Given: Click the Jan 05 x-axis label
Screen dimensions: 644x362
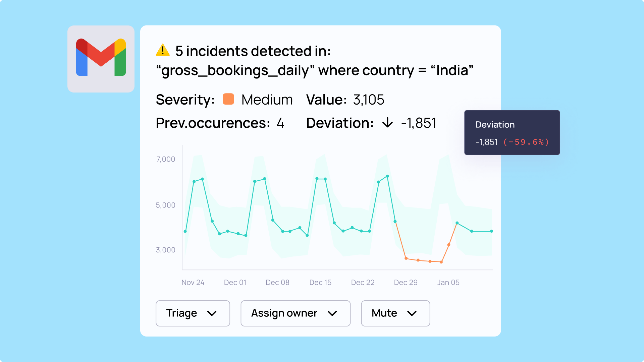Looking at the screenshot, I should click(448, 283).
